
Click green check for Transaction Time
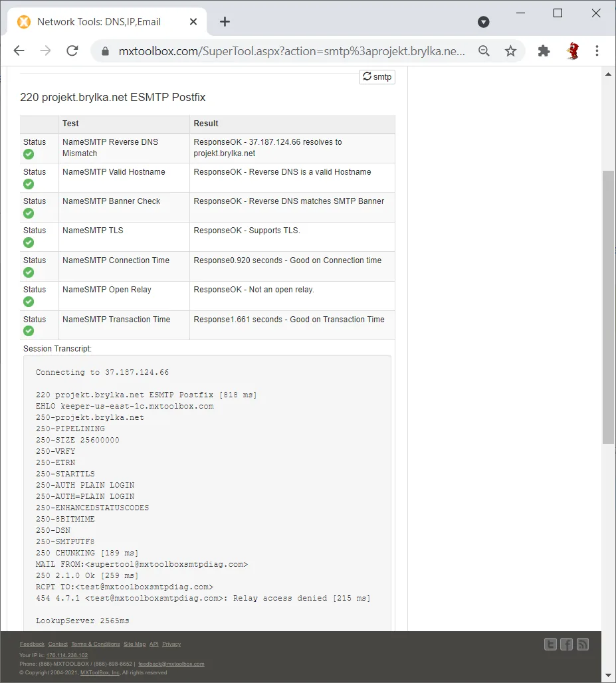tap(29, 331)
